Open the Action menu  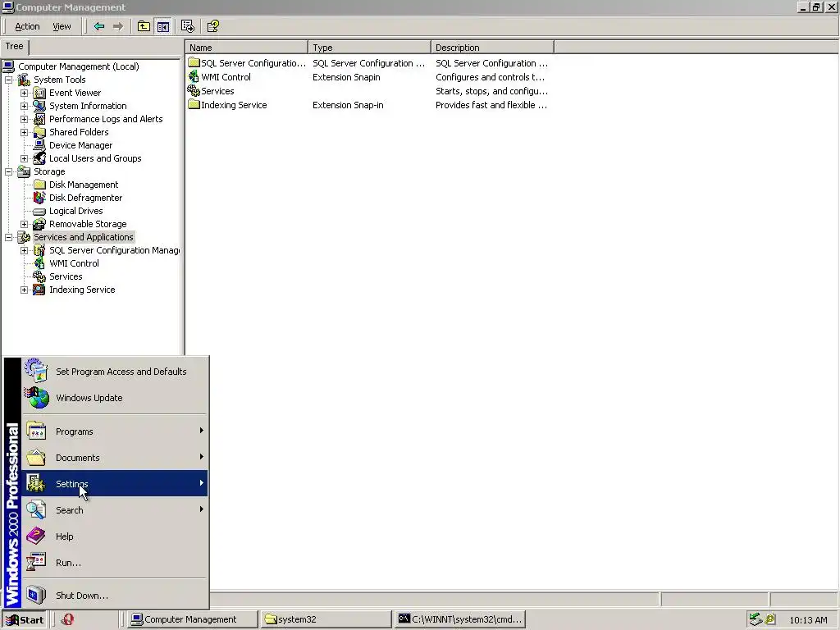(x=27, y=26)
